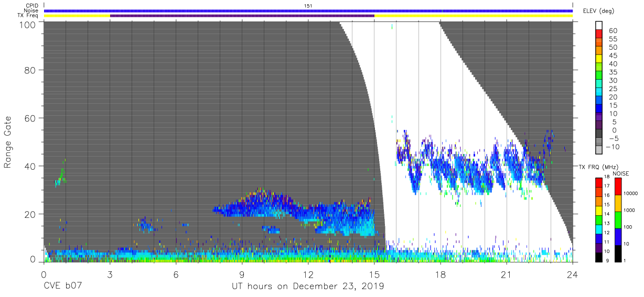This screenshot has height=297, width=644.
Task: Select the 35 tick on ELEV scale
Action: tap(612, 72)
